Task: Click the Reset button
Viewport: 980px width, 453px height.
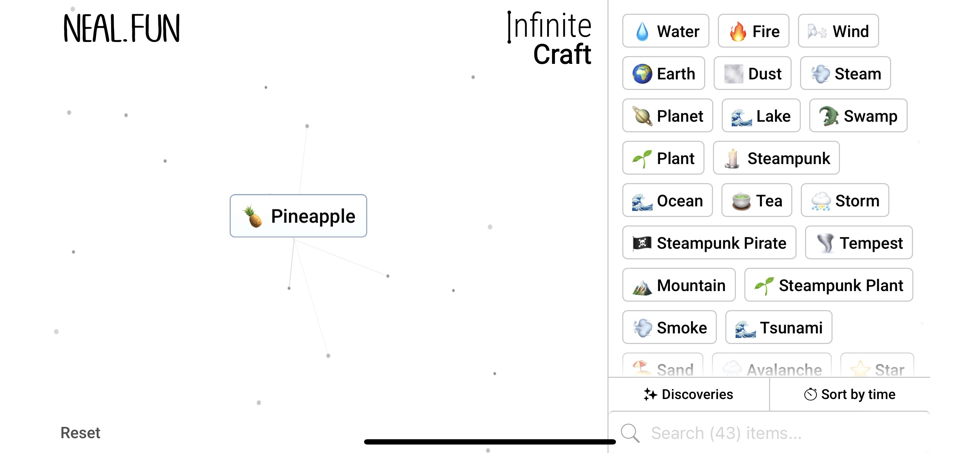Action: pos(80,433)
